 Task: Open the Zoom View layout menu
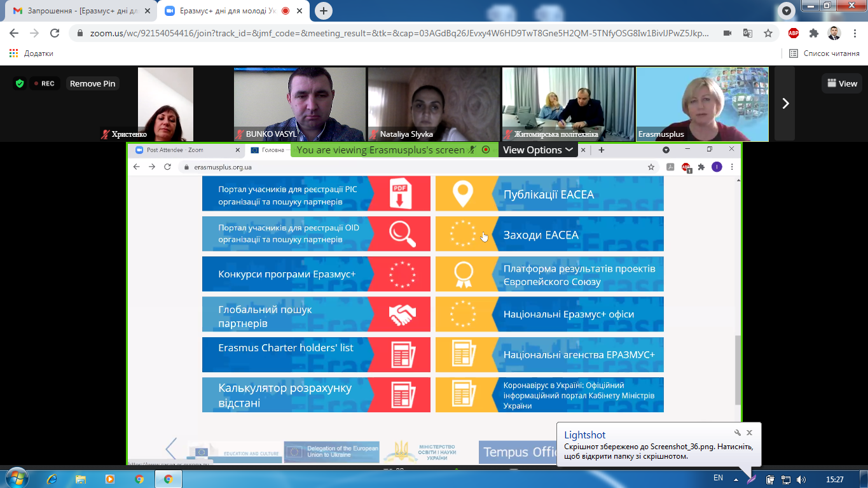[x=843, y=83]
